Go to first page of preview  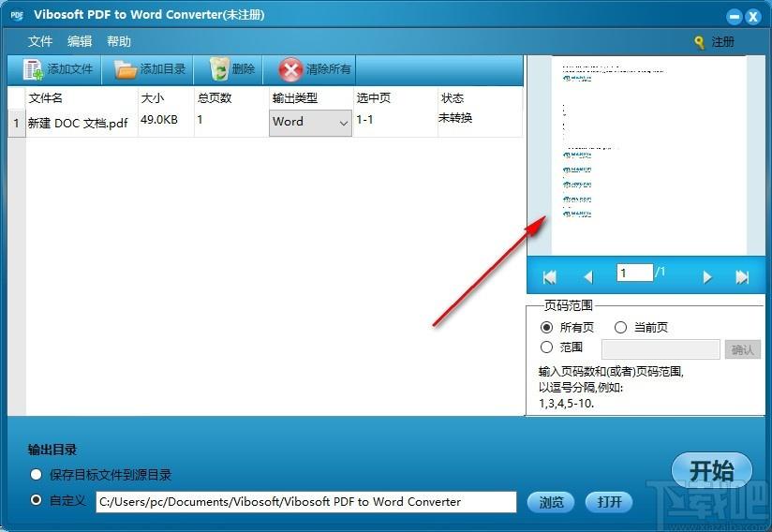(549, 277)
